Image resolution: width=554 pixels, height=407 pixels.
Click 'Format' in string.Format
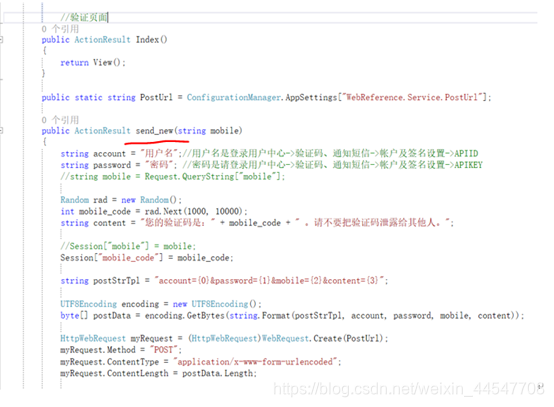[276, 315]
